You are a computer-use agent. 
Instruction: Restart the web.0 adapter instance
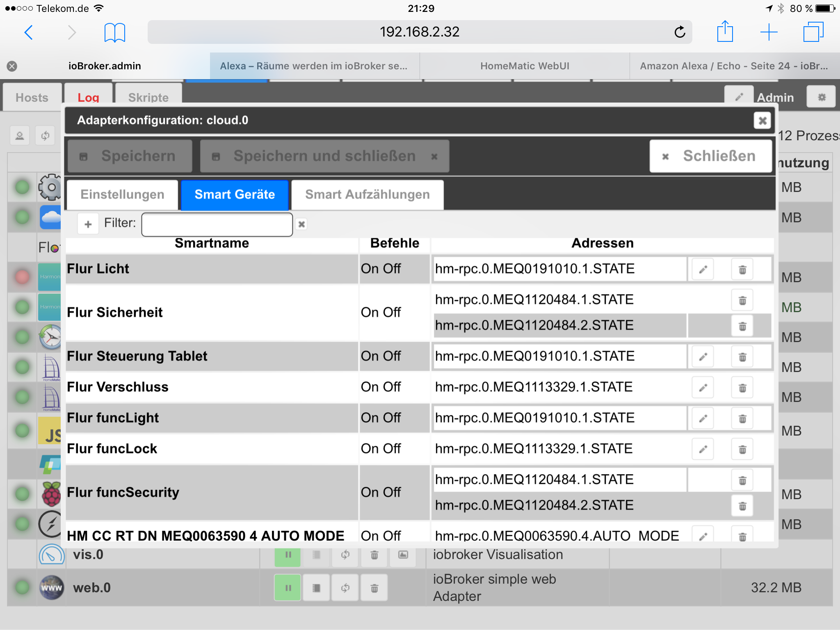point(345,588)
